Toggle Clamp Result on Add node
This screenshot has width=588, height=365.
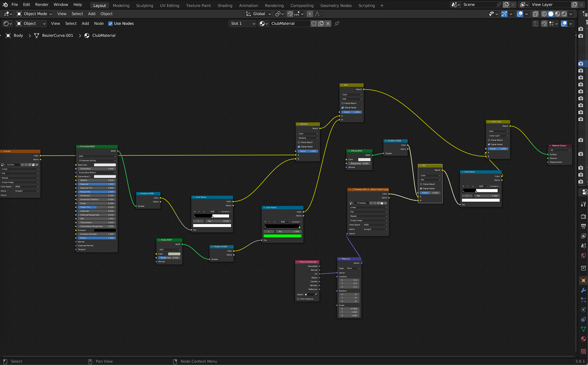(343, 103)
